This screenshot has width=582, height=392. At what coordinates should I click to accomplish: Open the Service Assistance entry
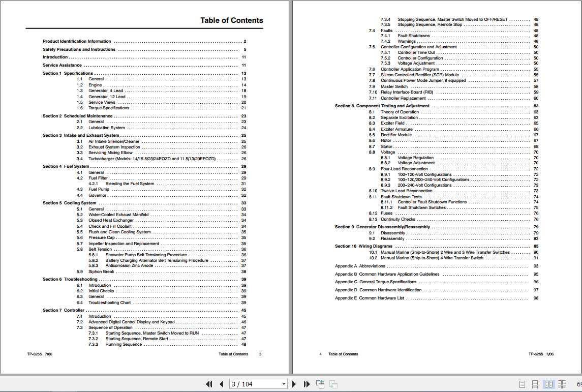point(63,65)
